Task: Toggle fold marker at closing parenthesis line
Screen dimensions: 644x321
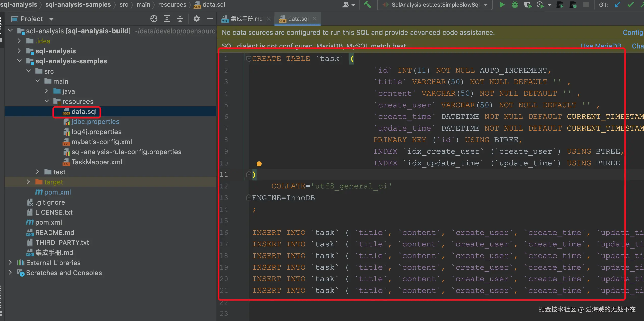Action: 249,174
